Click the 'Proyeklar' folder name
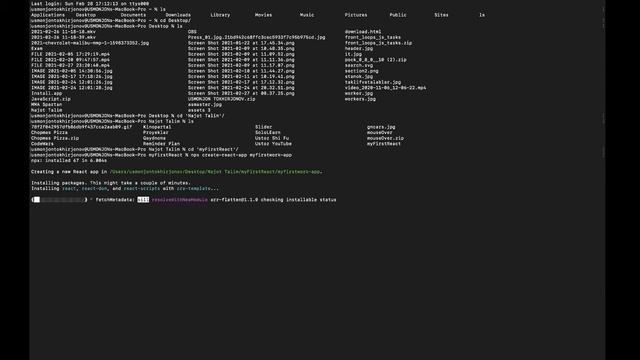The width and height of the screenshot is (640, 360). (156, 133)
